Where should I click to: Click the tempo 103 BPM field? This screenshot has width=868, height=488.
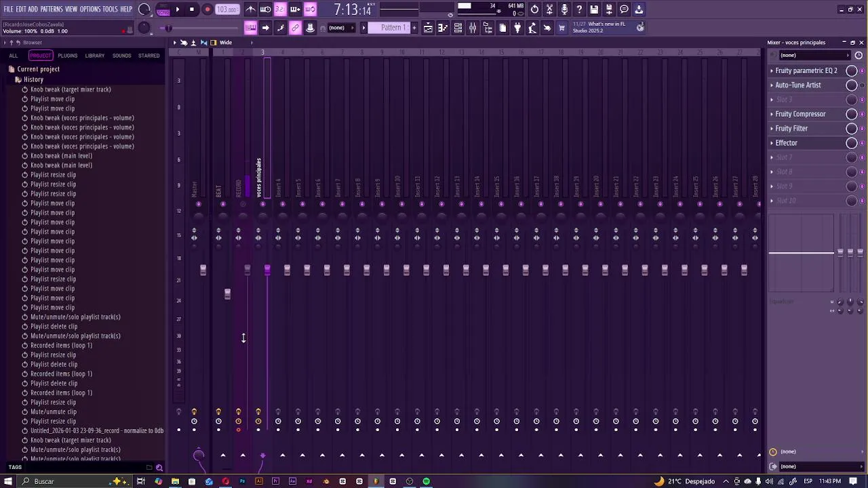[x=227, y=9]
